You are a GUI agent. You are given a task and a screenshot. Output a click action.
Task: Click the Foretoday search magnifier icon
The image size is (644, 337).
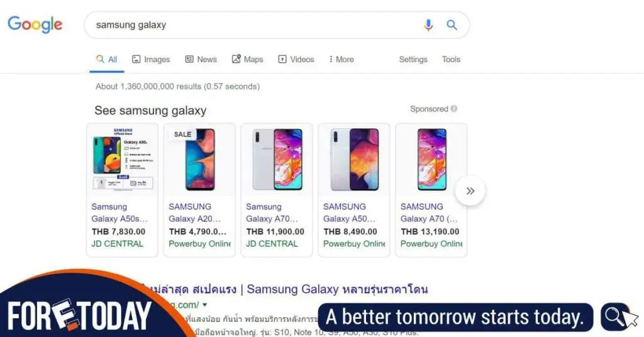pos(614,317)
